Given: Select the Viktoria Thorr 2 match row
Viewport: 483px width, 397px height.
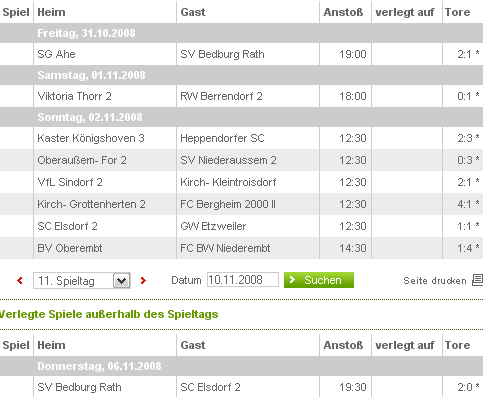Looking at the screenshot, I should point(241,96).
